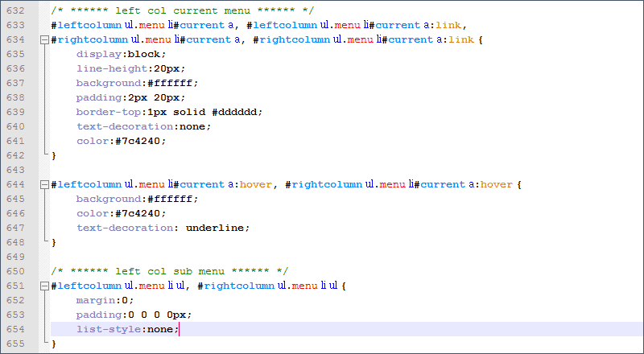
Task: Click 'text-decoration:none;' on line 640
Action: tap(143, 126)
